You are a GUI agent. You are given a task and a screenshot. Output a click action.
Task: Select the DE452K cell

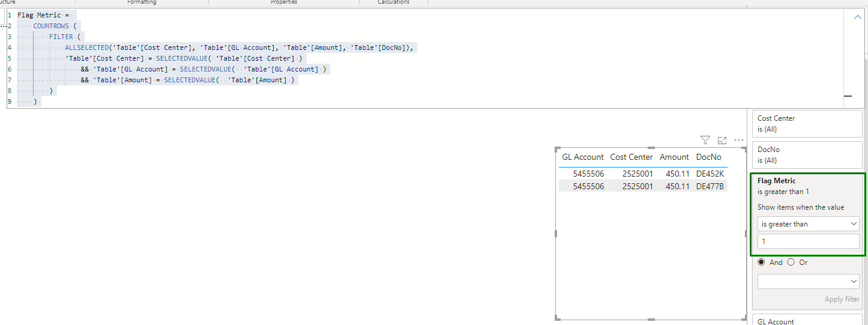(x=710, y=174)
